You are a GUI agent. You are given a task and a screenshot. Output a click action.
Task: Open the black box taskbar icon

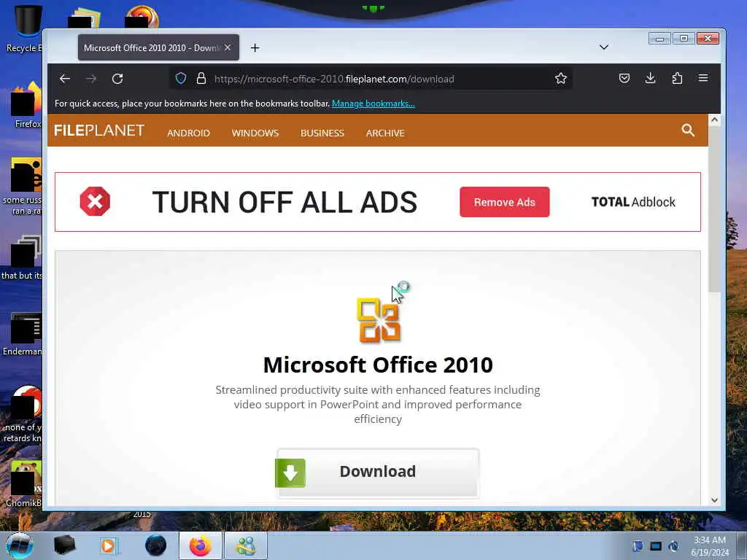click(x=64, y=545)
